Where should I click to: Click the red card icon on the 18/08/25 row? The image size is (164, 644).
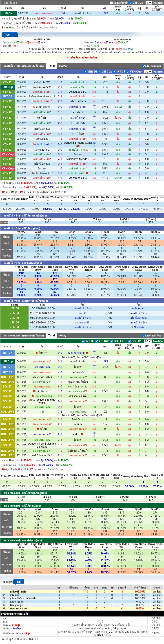coord(32,173)
